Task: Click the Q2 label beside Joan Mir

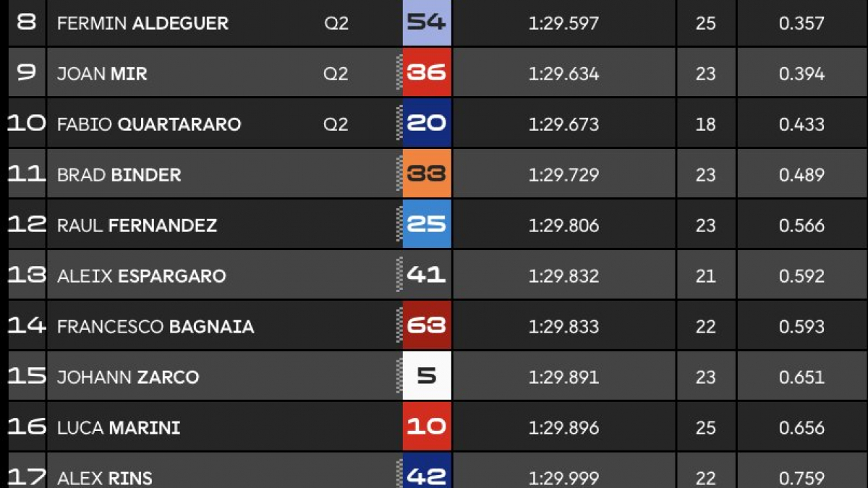Action: (336, 74)
